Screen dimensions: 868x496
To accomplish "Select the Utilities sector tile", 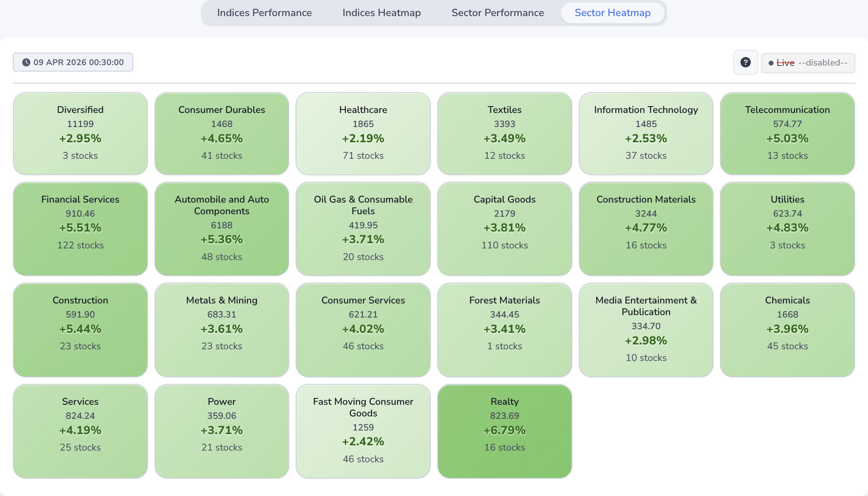I will [787, 229].
